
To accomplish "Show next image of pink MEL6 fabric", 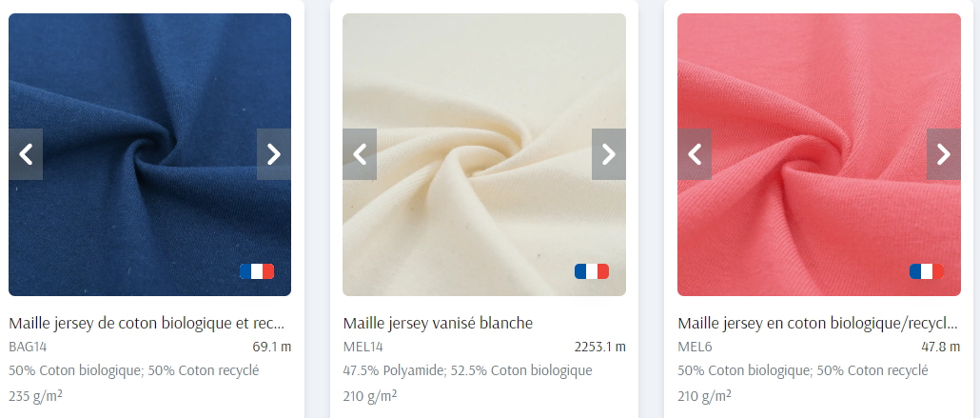I will click(x=944, y=154).
